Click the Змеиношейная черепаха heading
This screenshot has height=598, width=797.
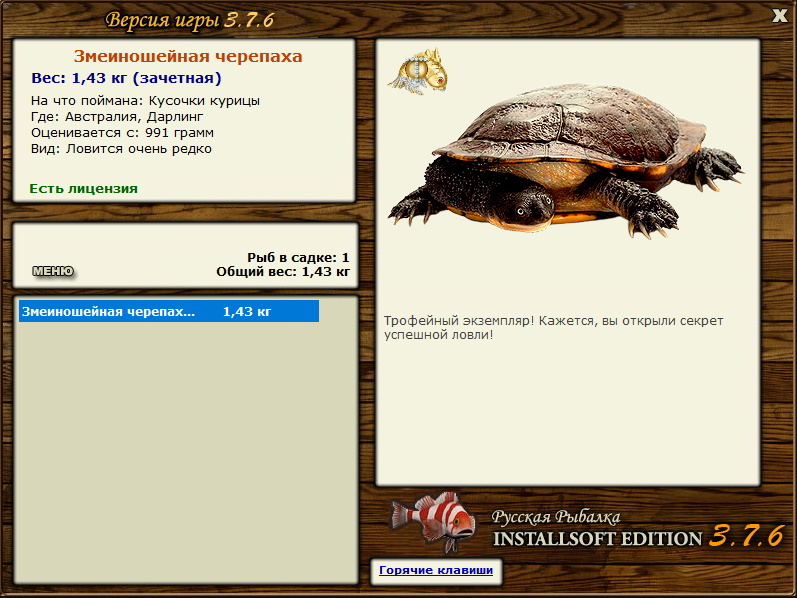pos(188,57)
